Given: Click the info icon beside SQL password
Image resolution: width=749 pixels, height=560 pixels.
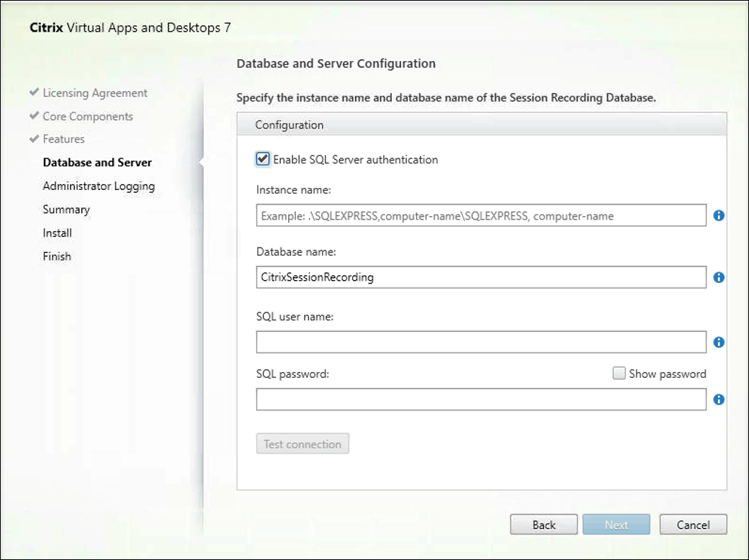Looking at the screenshot, I should tap(718, 399).
